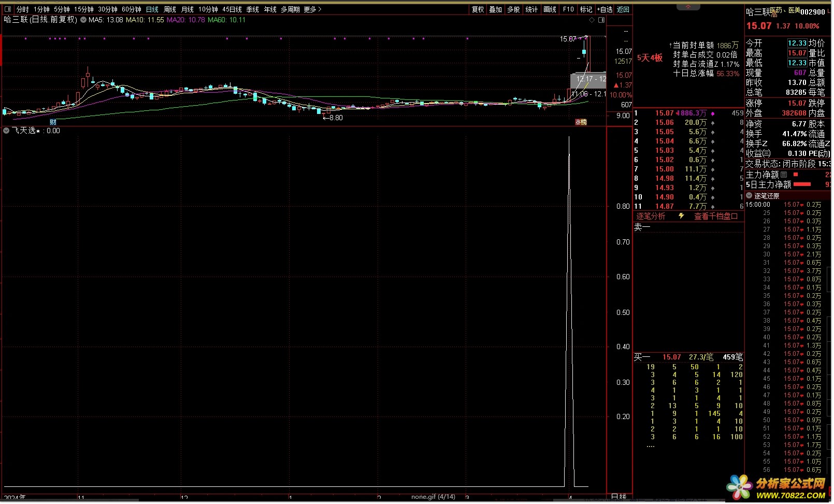Click the yellow lightning bolt icon

point(681,215)
